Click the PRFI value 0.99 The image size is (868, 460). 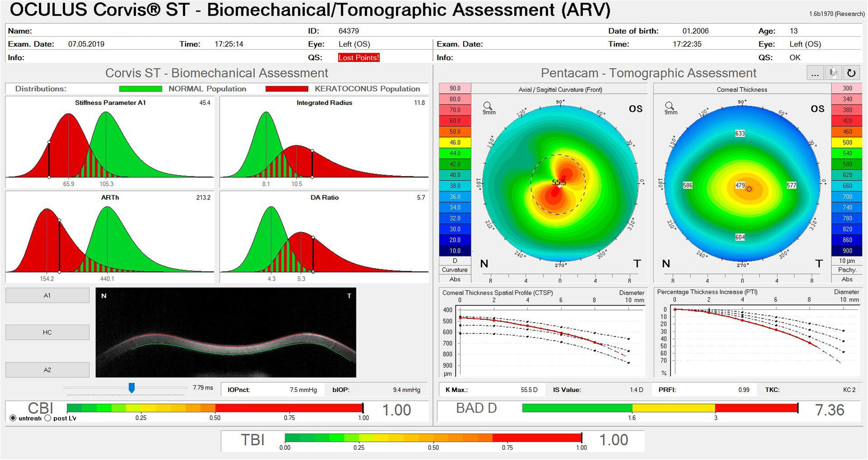(x=744, y=390)
